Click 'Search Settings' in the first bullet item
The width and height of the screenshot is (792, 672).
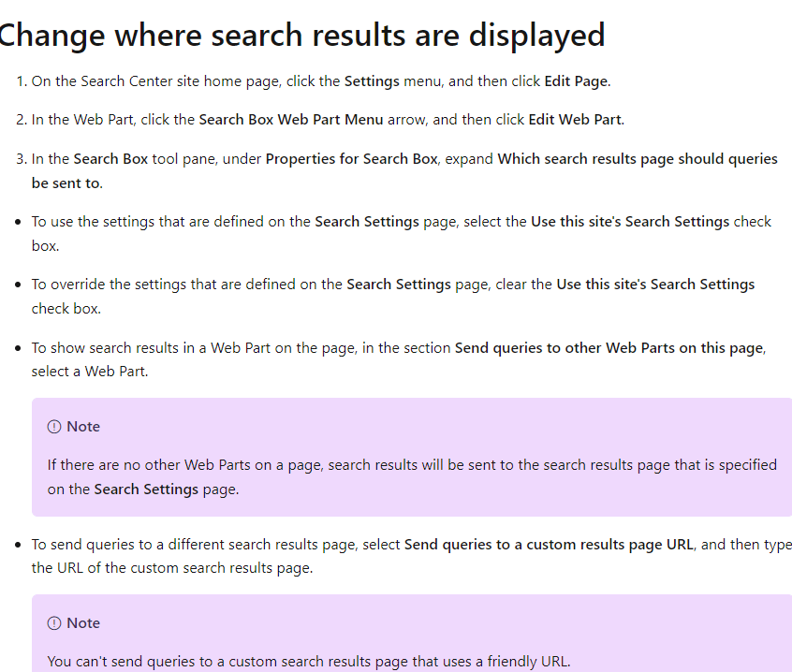click(367, 222)
